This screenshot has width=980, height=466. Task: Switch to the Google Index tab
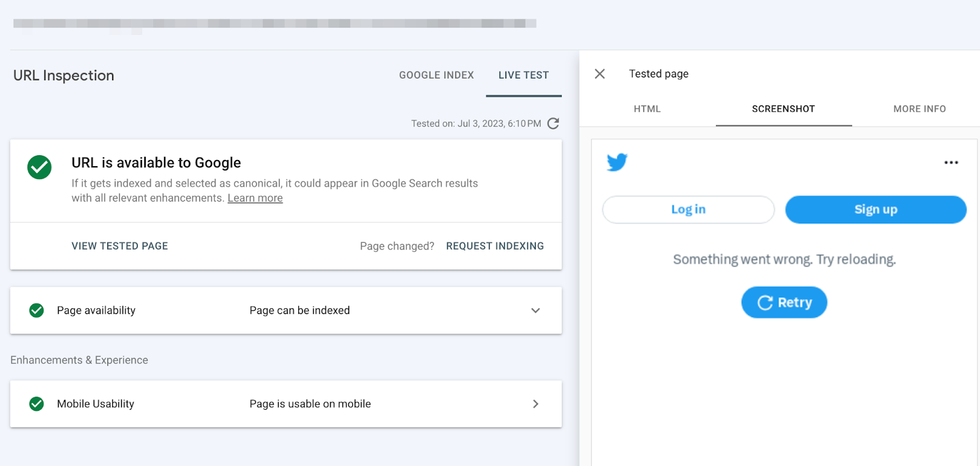436,75
